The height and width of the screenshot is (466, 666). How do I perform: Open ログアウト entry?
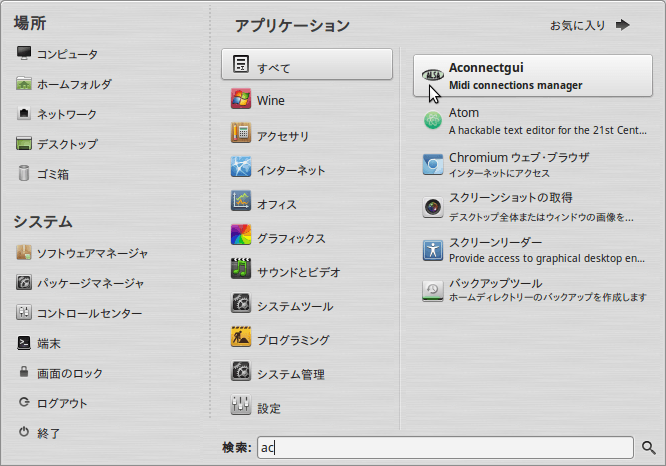(62, 403)
